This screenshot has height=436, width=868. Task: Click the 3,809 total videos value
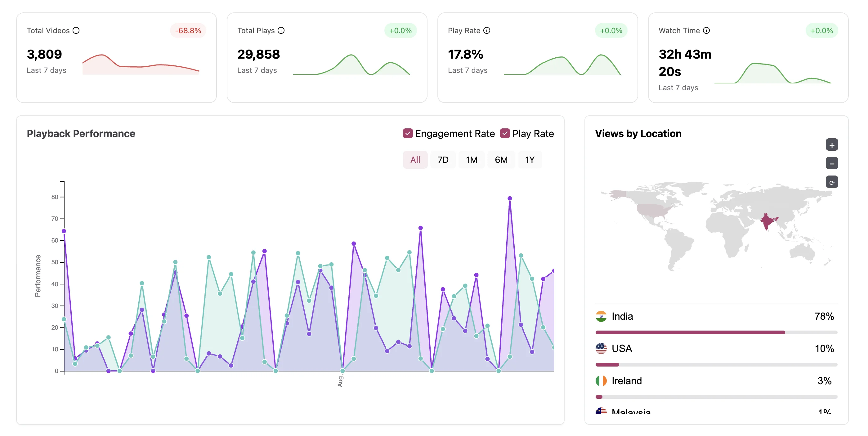coord(44,54)
